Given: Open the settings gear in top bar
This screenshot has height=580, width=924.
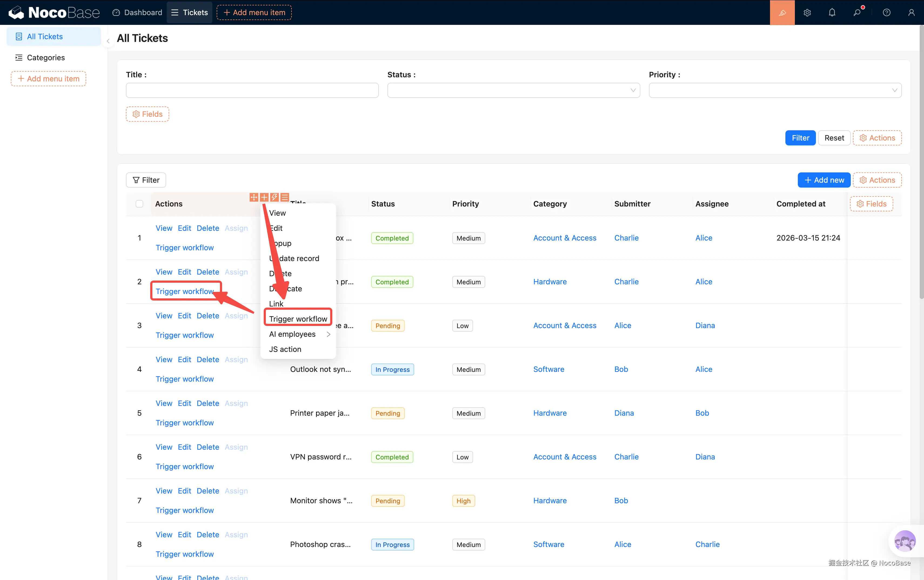Looking at the screenshot, I should (x=807, y=12).
